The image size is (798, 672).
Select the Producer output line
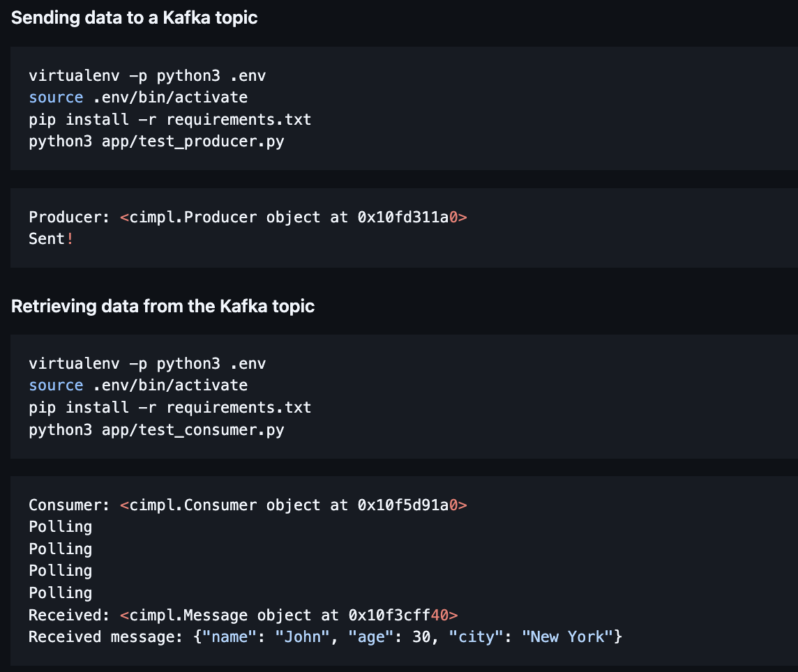(x=248, y=217)
